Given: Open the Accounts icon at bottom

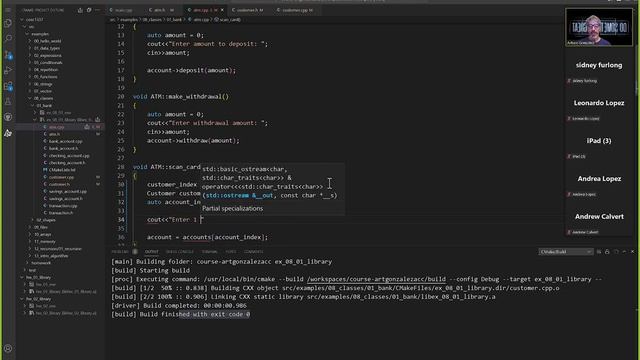Looking at the screenshot, I should 8,349.
